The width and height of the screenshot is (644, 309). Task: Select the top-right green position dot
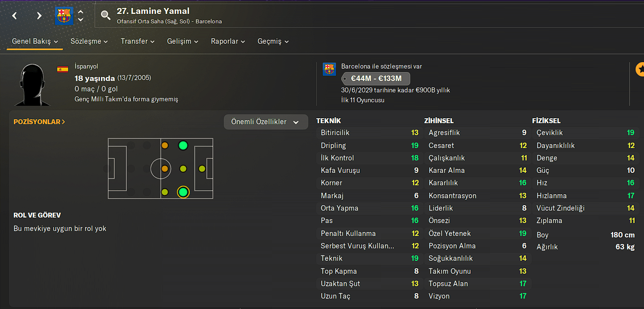click(x=183, y=146)
